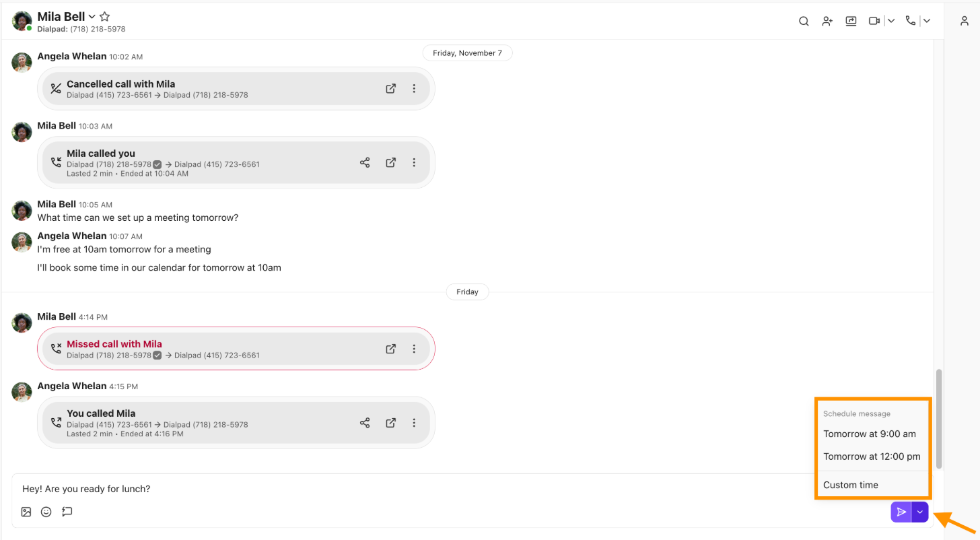Expand video call options chevron

891,21
